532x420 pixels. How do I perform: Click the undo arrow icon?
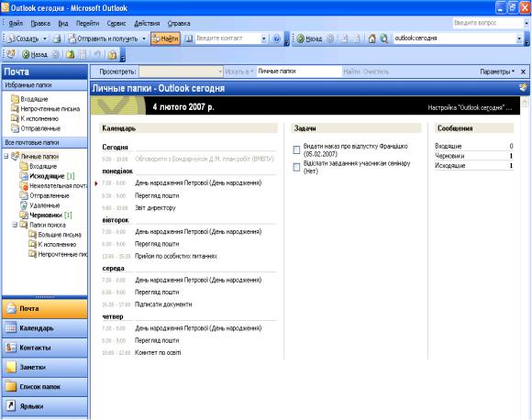coord(97,54)
